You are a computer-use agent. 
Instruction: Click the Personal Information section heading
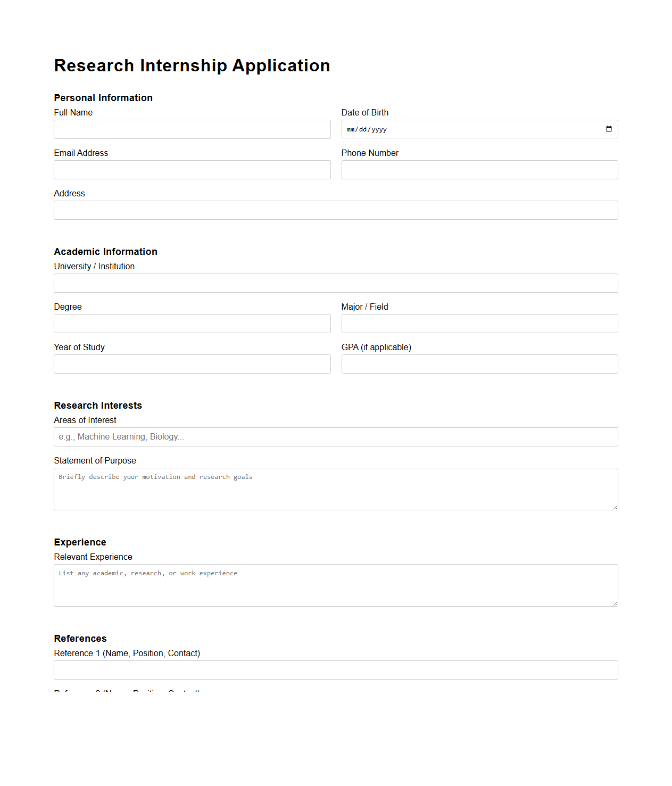[x=103, y=98]
